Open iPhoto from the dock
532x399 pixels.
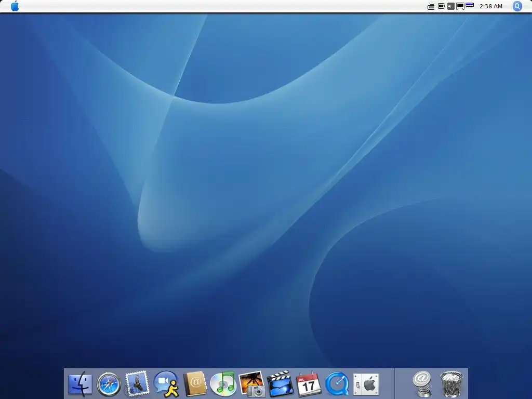(x=252, y=384)
